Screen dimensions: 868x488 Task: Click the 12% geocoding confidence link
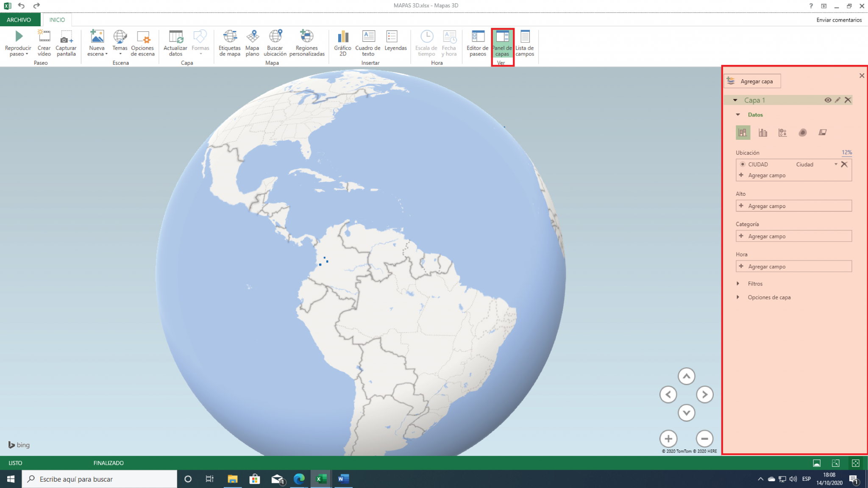tap(846, 152)
